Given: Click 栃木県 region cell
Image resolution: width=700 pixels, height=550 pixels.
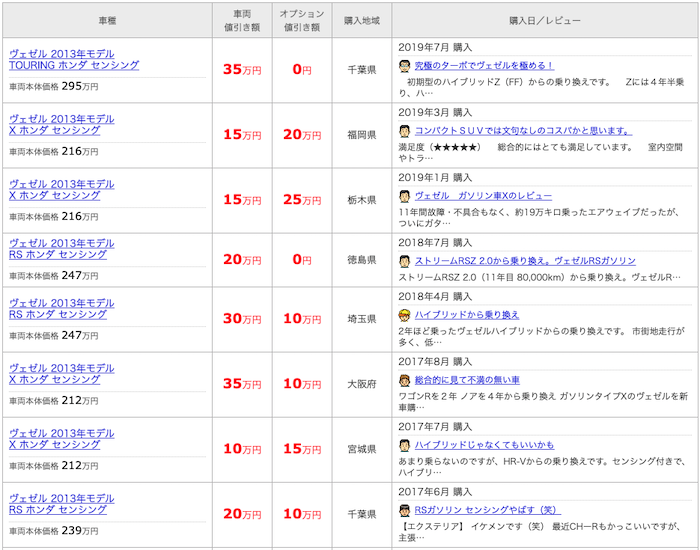Looking at the screenshot, I should pyautogui.click(x=362, y=200).
